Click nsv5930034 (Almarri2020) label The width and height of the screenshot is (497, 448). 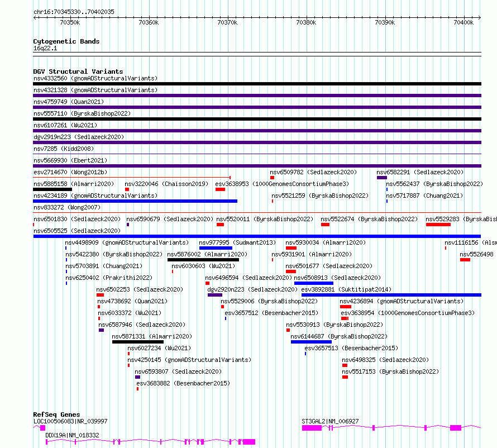(326, 242)
